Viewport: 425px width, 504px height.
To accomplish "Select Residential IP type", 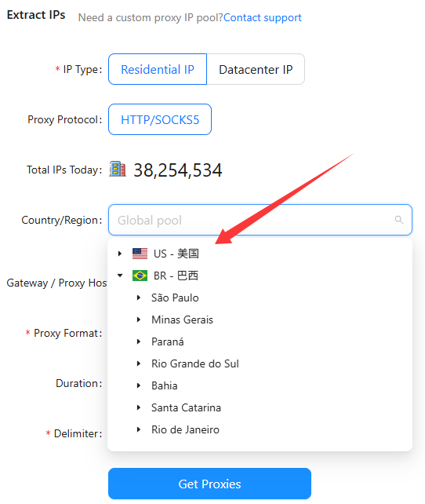I will click(158, 69).
